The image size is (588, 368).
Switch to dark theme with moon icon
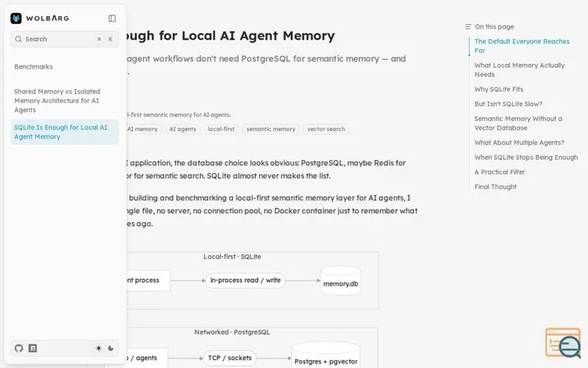pyautogui.click(x=111, y=348)
